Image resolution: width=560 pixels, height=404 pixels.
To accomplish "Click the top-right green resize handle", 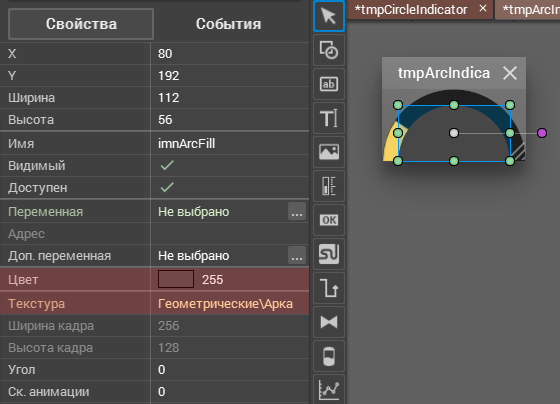I will tap(510, 105).
